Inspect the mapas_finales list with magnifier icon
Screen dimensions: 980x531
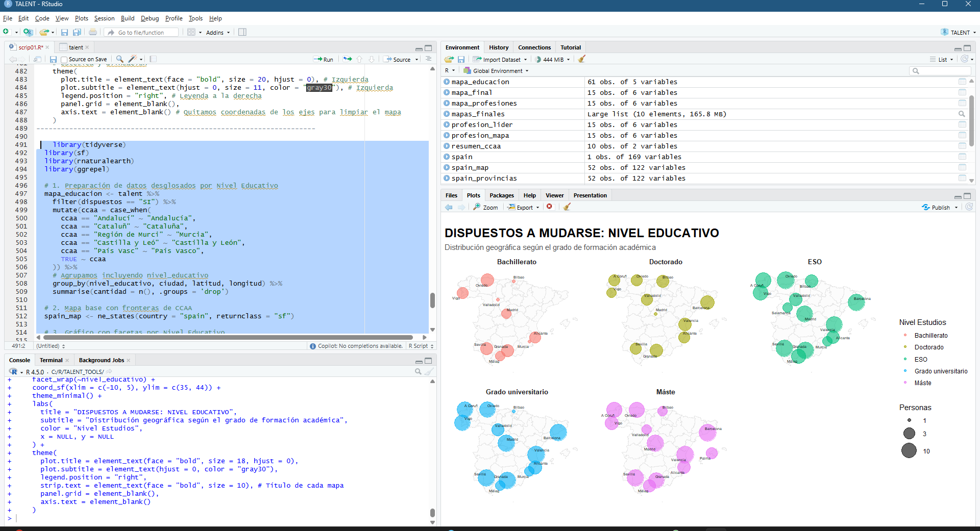[962, 114]
